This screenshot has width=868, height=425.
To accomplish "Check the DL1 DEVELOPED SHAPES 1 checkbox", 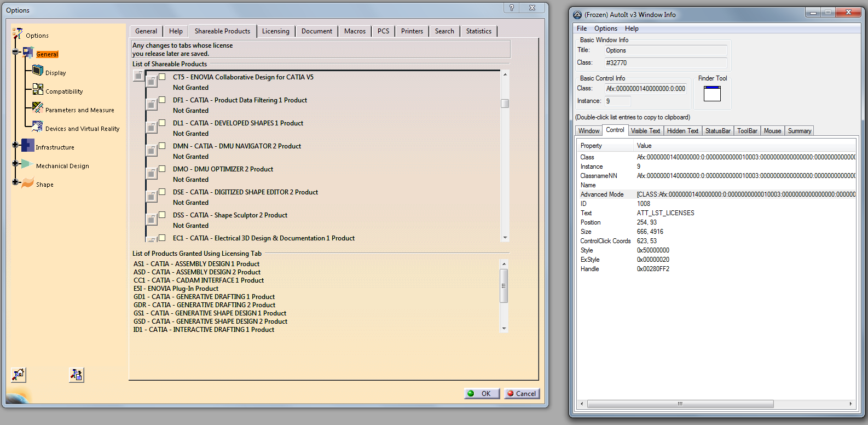I will [162, 123].
